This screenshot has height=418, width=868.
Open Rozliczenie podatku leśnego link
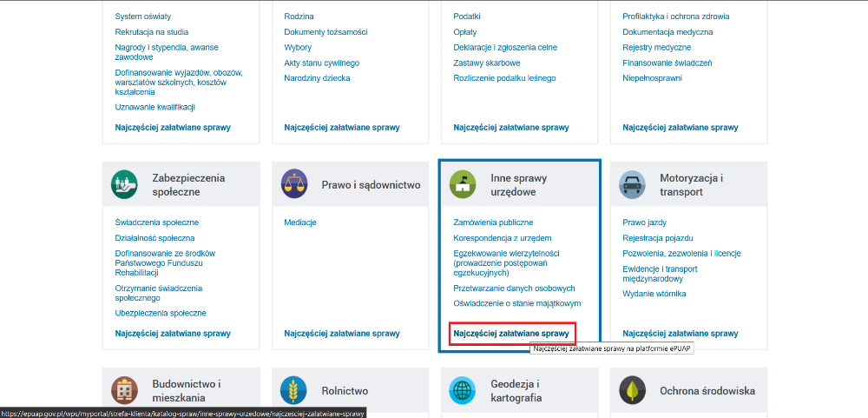pyautogui.click(x=504, y=77)
